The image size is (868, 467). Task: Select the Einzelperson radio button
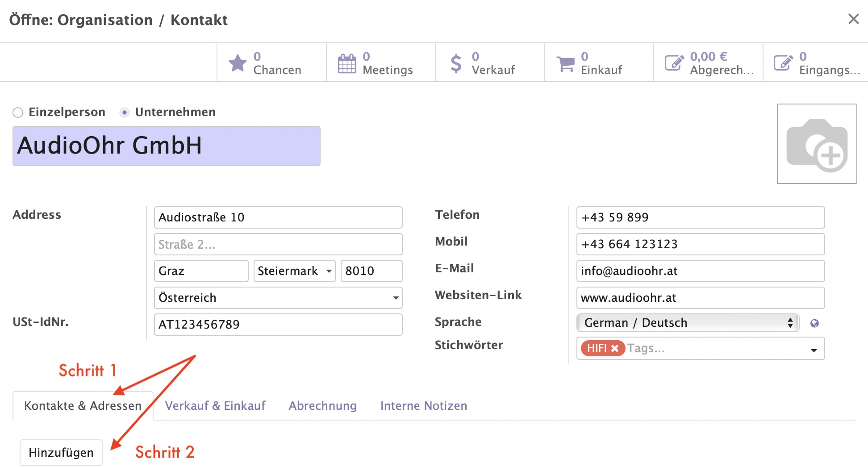pos(18,113)
